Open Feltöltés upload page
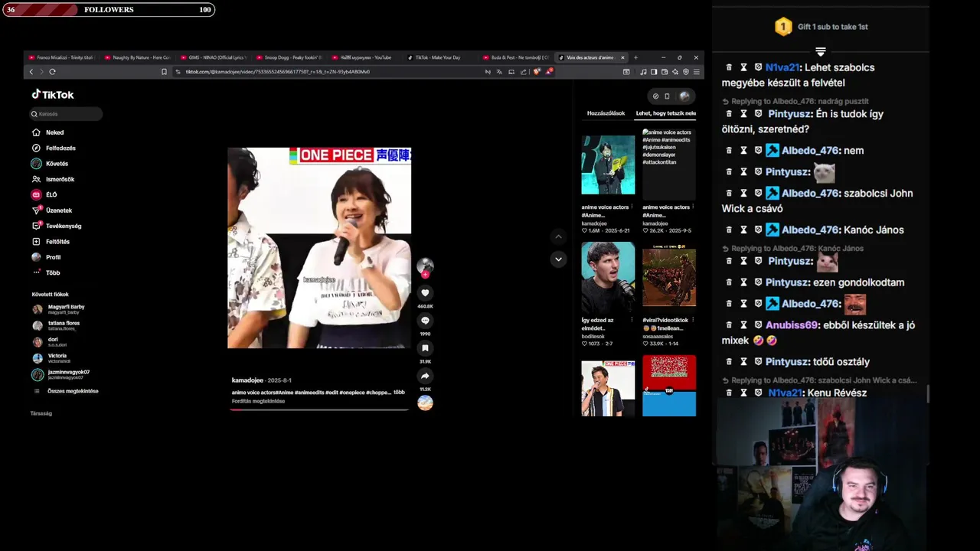 (51, 242)
